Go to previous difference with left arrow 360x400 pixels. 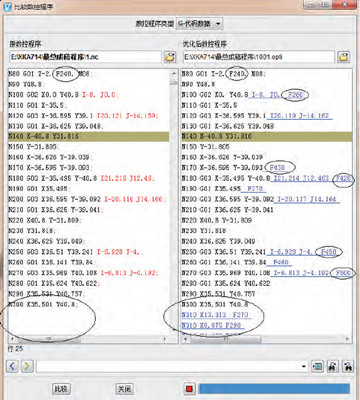click(12, 366)
